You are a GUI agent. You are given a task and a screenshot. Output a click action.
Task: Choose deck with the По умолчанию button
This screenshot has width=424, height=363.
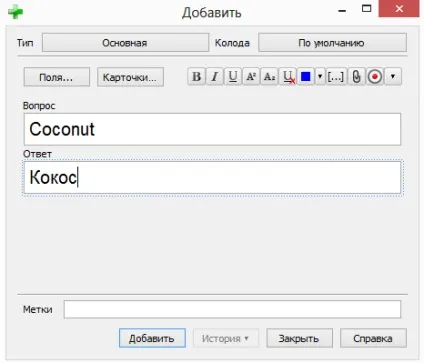(x=332, y=43)
